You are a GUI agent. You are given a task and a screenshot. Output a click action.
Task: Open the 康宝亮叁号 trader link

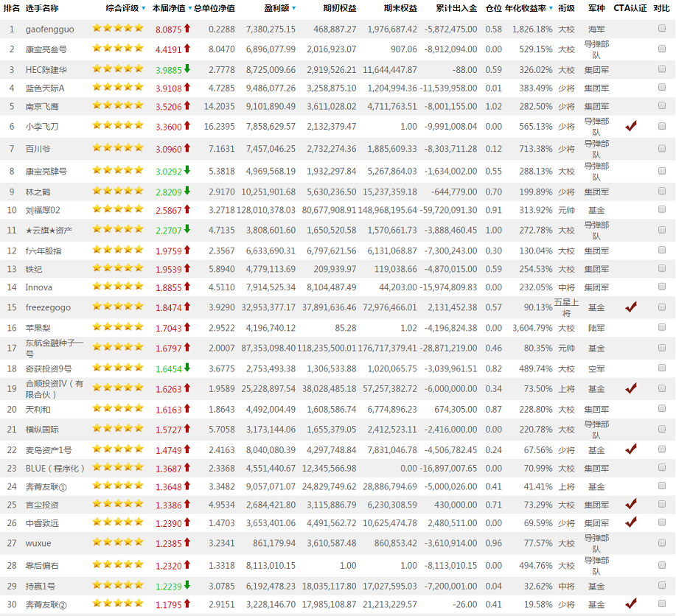coord(46,49)
